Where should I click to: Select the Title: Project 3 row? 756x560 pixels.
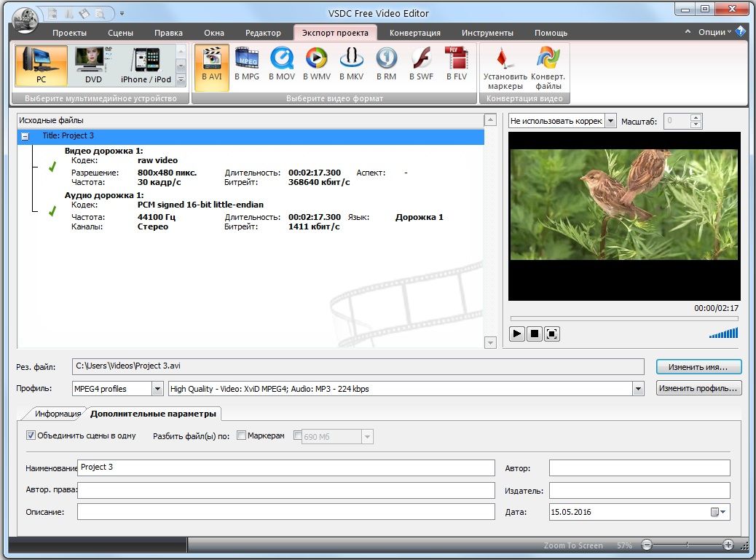[251, 136]
